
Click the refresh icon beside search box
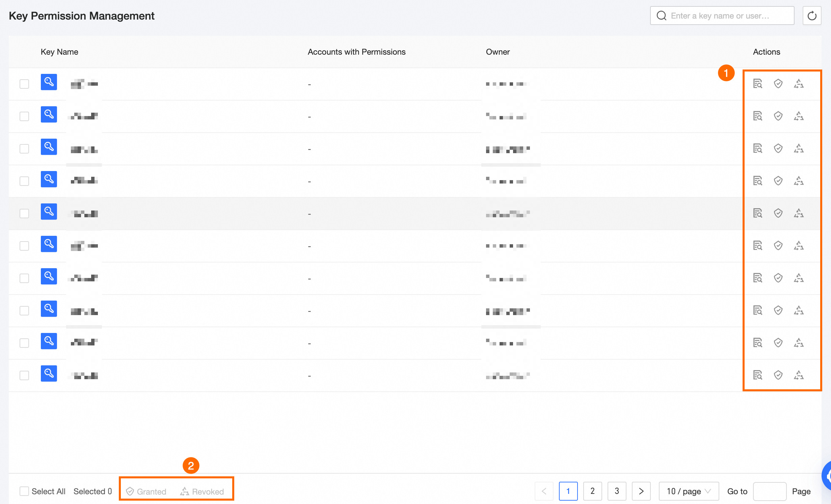tap(812, 16)
